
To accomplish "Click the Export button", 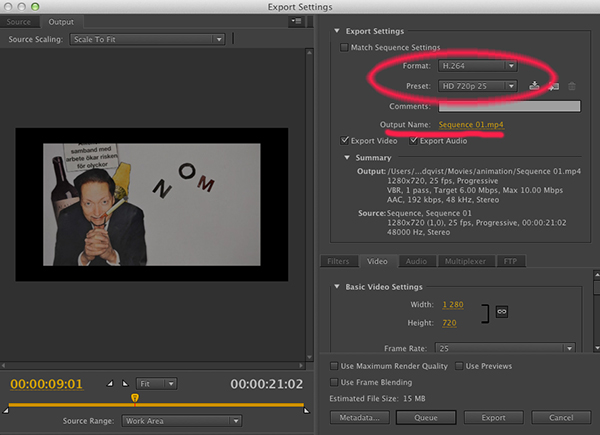I will coord(494,417).
